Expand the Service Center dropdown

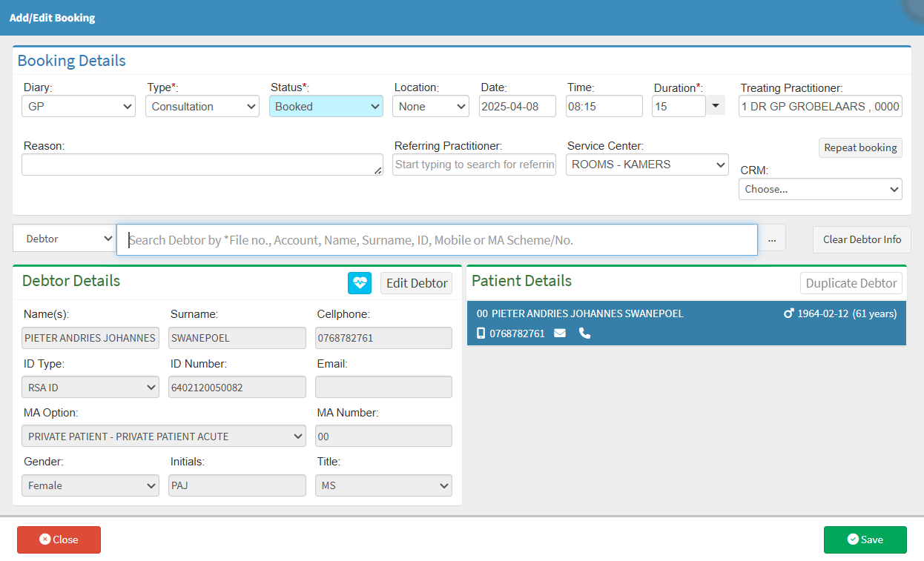tap(647, 165)
